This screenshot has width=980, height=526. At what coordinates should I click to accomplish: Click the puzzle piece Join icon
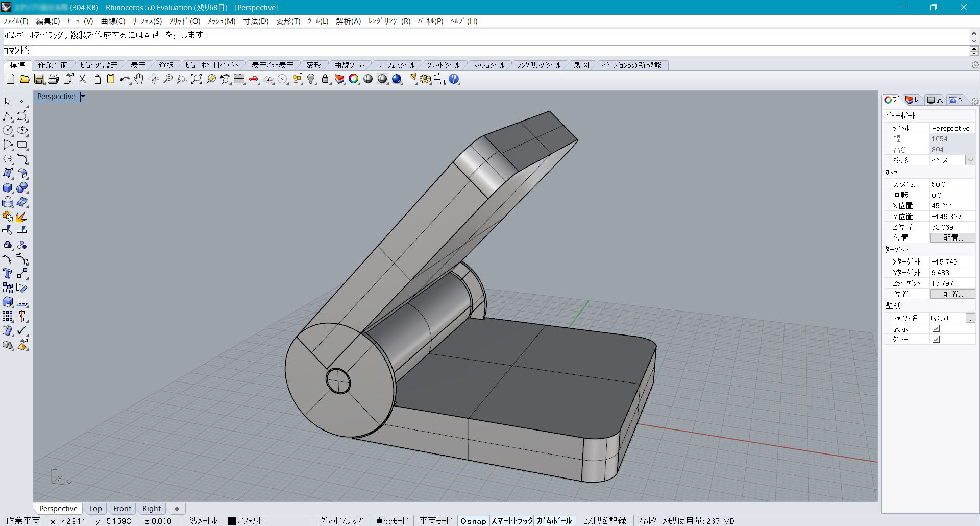pyautogui.click(x=8, y=216)
